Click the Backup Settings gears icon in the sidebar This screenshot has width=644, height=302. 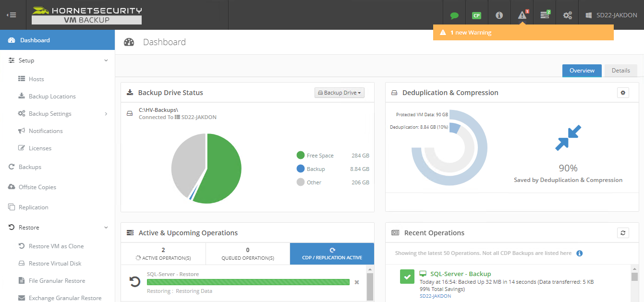22,114
